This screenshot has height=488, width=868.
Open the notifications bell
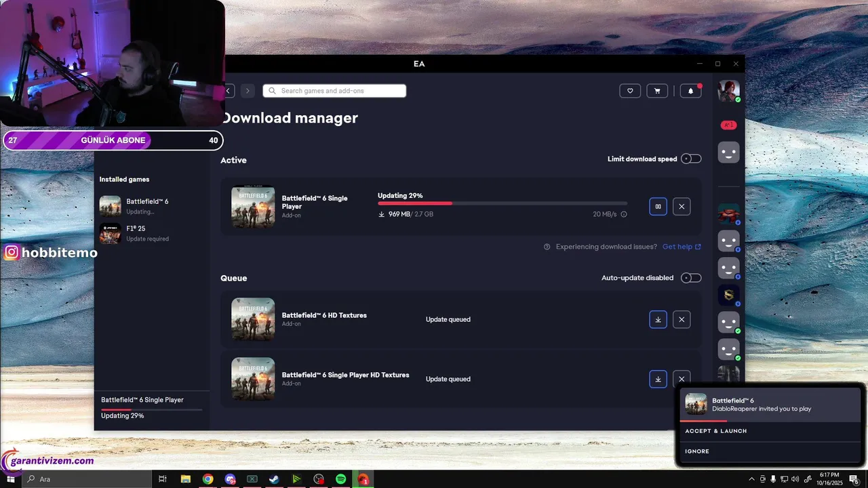(x=690, y=91)
